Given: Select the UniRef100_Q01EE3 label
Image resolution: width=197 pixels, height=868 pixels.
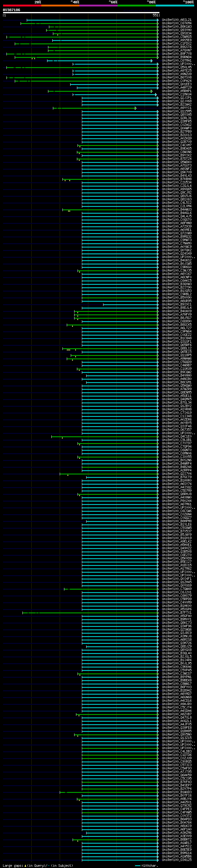Looking at the screenshot, I should (176, 84).
